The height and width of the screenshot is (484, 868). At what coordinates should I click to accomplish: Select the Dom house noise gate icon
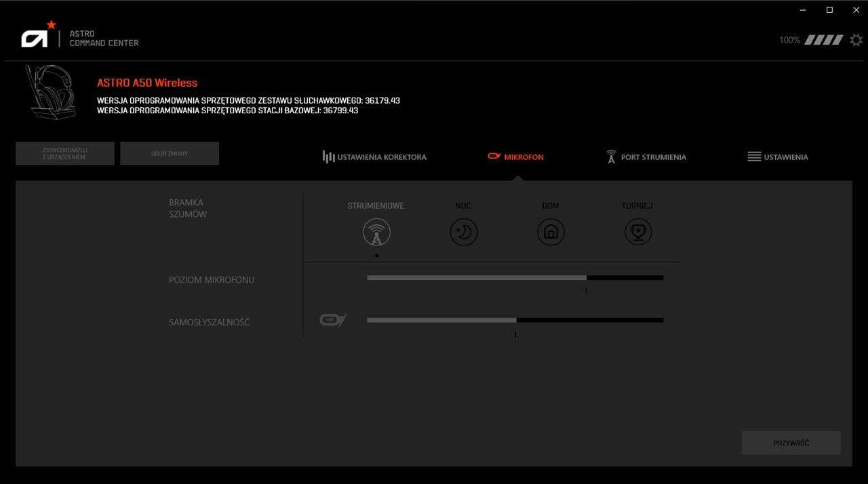[551, 233]
